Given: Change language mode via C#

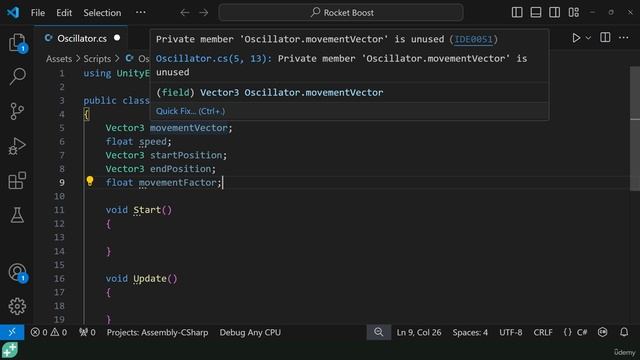Looking at the screenshot, I should [582, 332].
